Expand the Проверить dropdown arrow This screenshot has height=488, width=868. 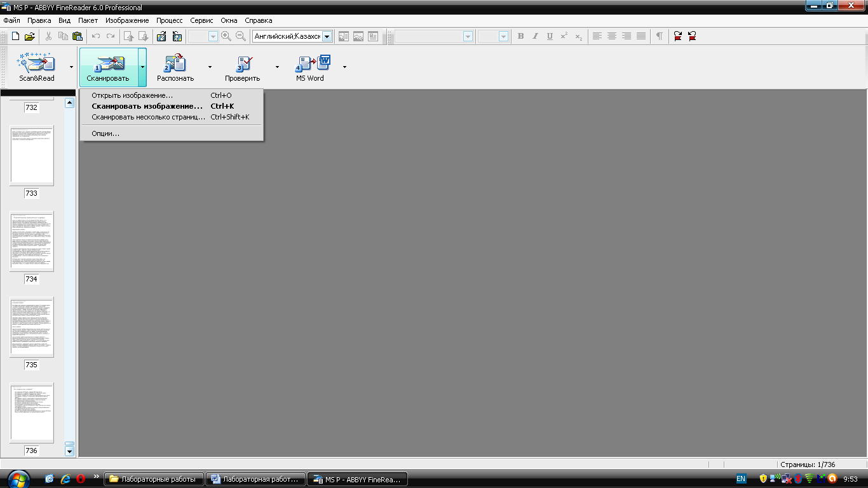[277, 67]
